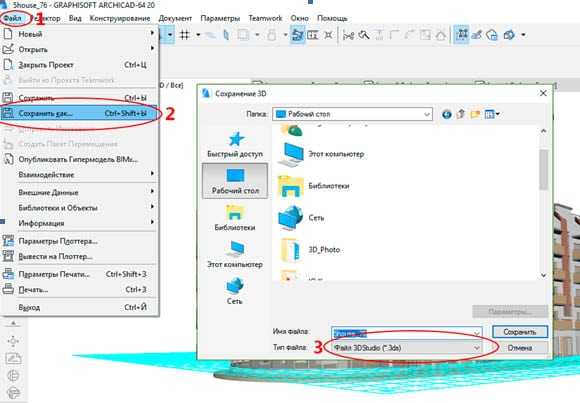Select Этот компьютер in places bar
Viewport: 580px width, 403px height.
[235, 255]
